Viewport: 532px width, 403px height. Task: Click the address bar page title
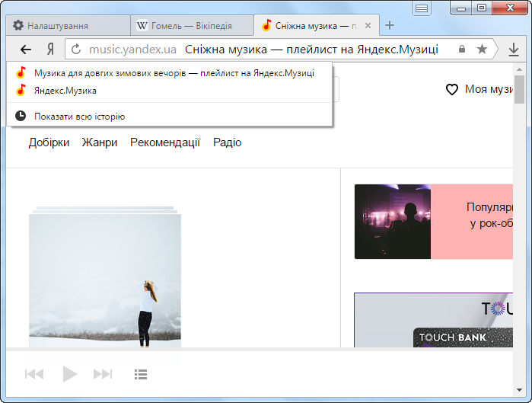click(311, 50)
